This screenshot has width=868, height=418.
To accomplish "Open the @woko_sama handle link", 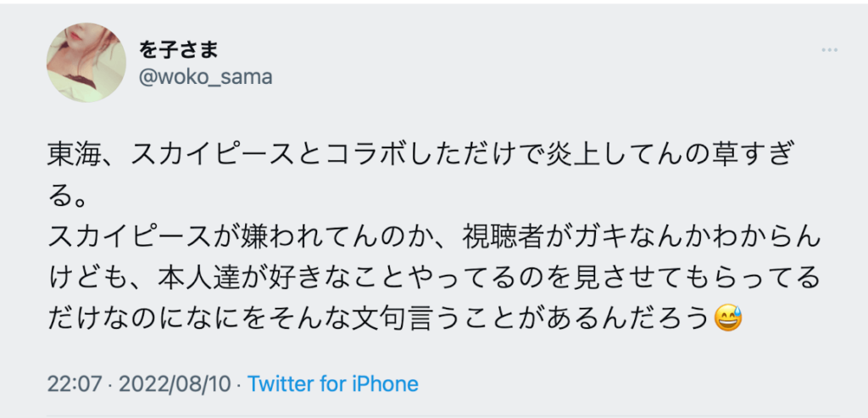I will point(205,77).
